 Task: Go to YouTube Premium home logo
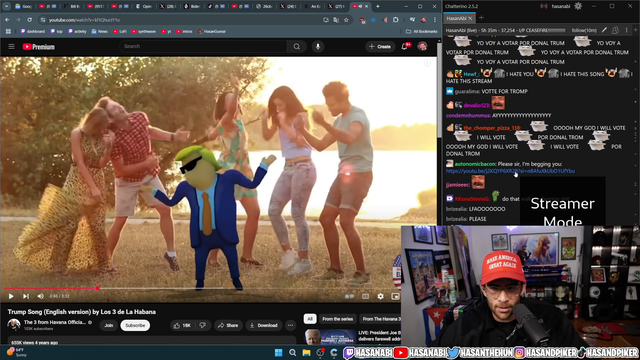click(x=38, y=47)
